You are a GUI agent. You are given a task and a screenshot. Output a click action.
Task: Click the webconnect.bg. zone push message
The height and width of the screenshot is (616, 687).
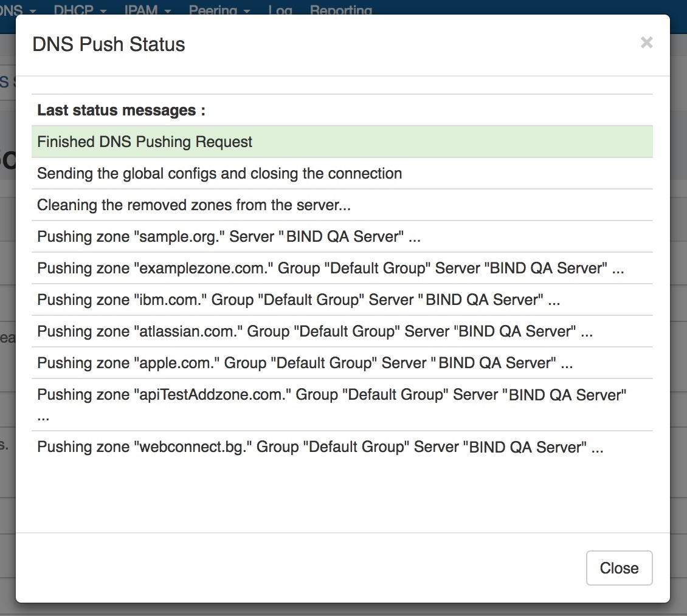(320, 447)
